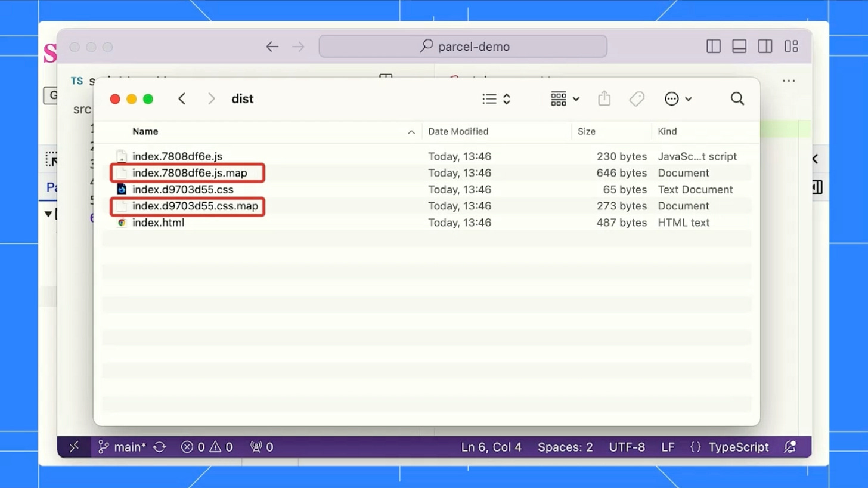Sort files by Size column

click(x=586, y=131)
